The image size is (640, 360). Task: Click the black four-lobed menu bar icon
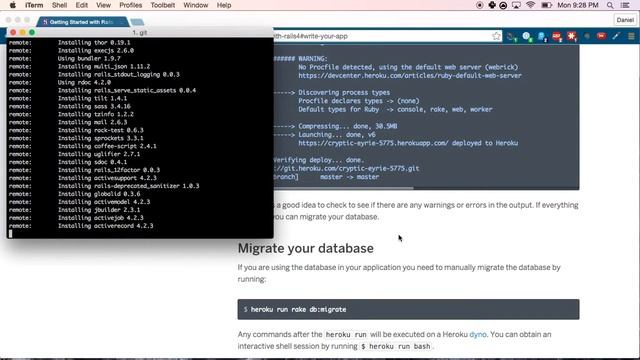point(492,5)
